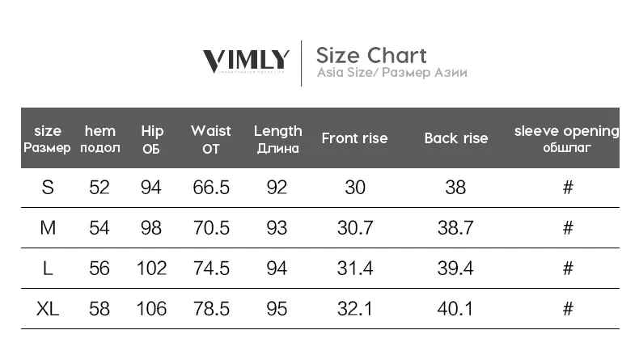
Task: Click the size column header
Action: click(x=47, y=139)
